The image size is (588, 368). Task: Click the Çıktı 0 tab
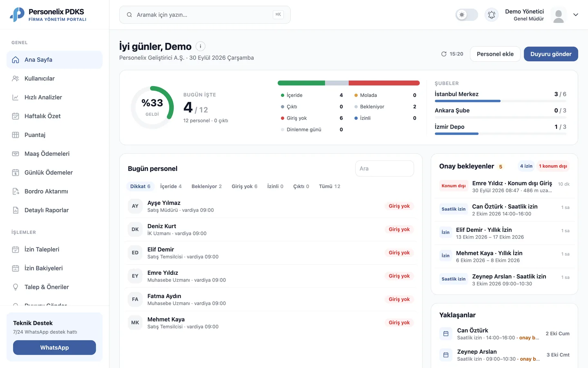coord(301,186)
